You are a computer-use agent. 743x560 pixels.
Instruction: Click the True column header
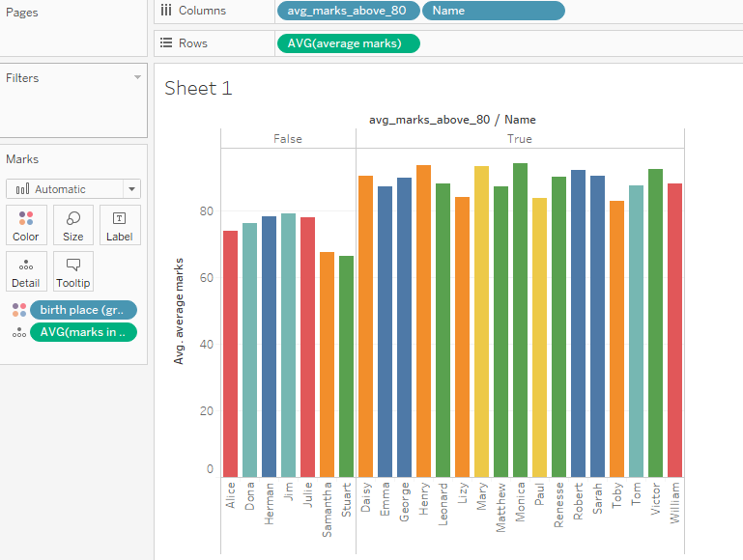[520, 139]
